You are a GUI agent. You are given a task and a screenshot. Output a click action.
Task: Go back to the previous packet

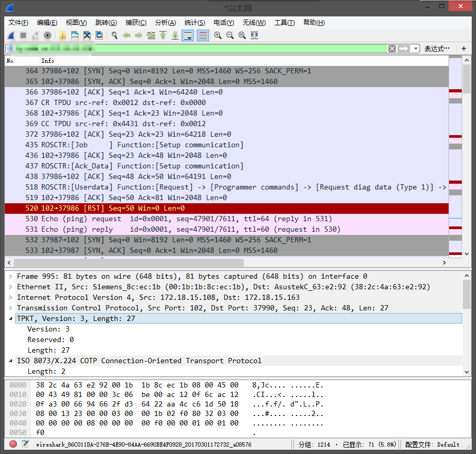tap(126, 35)
